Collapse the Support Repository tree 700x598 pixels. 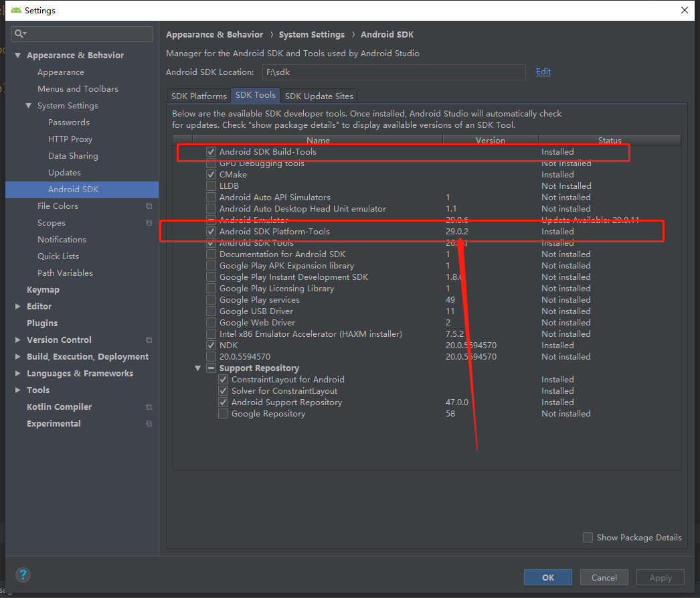197,368
